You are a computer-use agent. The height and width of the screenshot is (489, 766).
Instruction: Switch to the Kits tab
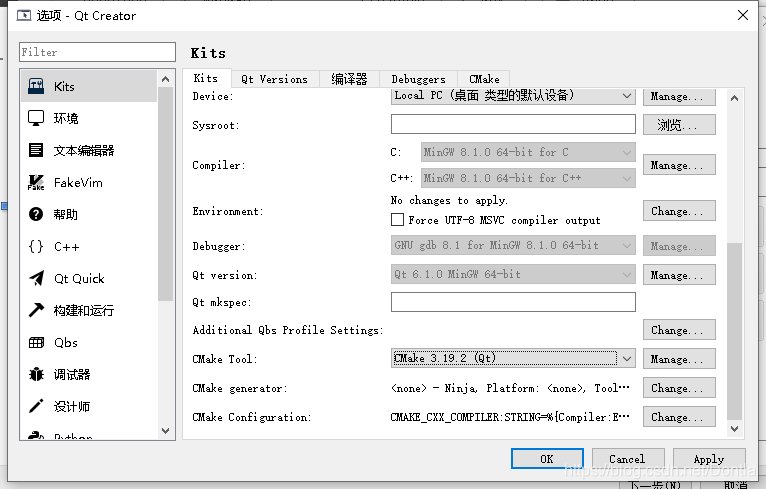[206, 78]
